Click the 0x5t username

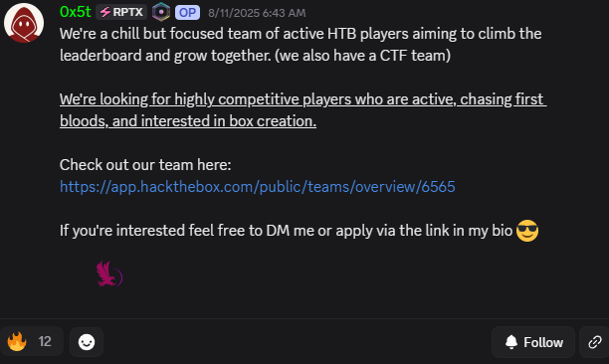click(76, 12)
